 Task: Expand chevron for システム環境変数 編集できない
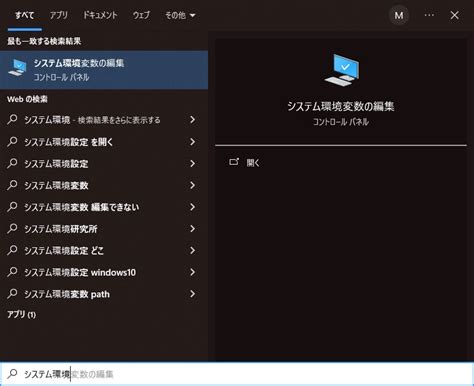pyautogui.click(x=192, y=207)
